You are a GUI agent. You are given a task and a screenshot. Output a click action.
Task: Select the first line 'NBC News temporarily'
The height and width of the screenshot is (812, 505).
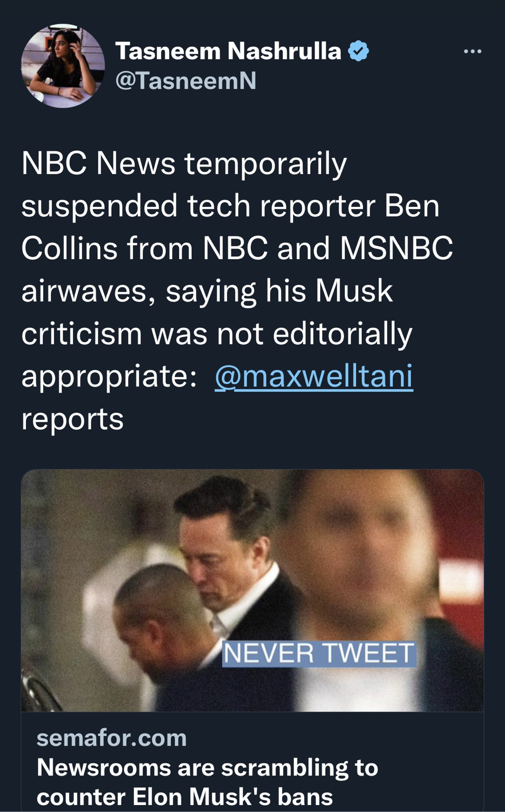184,163
